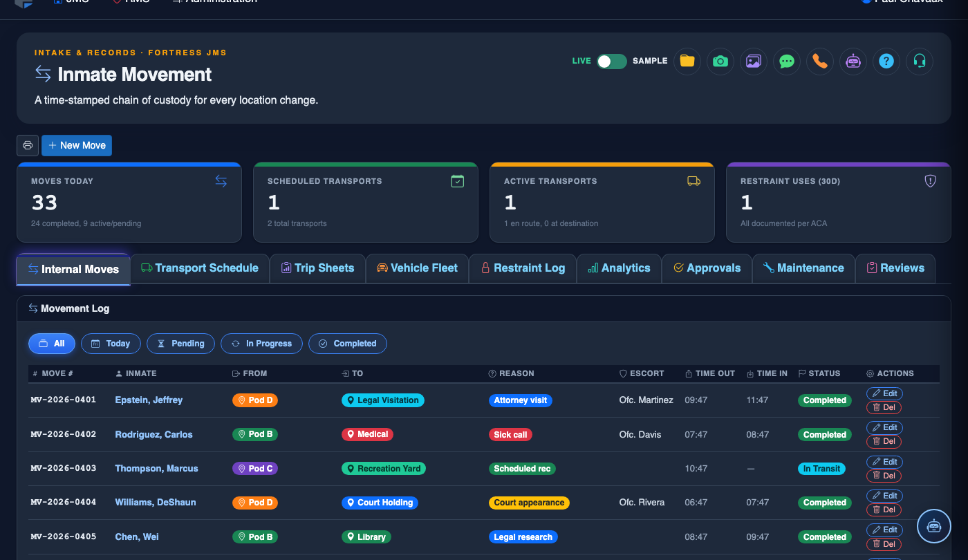968x560 pixels.
Task: Go to the Restraint Log tab
Action: click(x=523, y=268)
